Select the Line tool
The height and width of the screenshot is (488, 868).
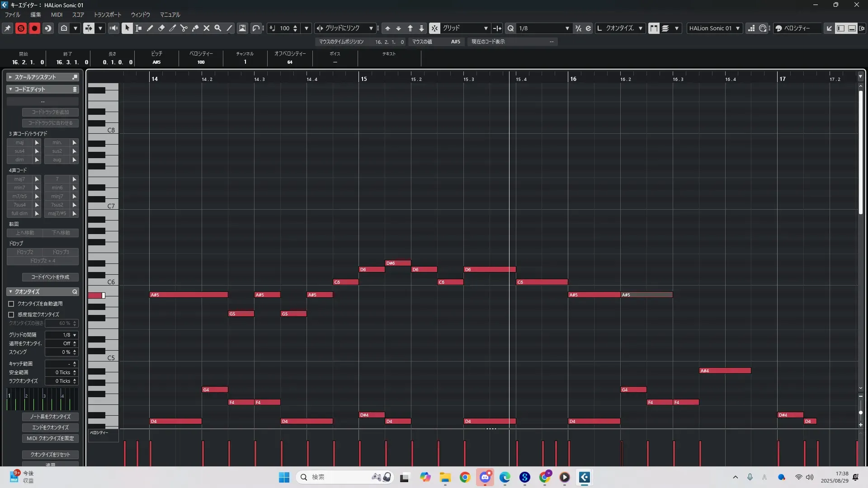229,28
